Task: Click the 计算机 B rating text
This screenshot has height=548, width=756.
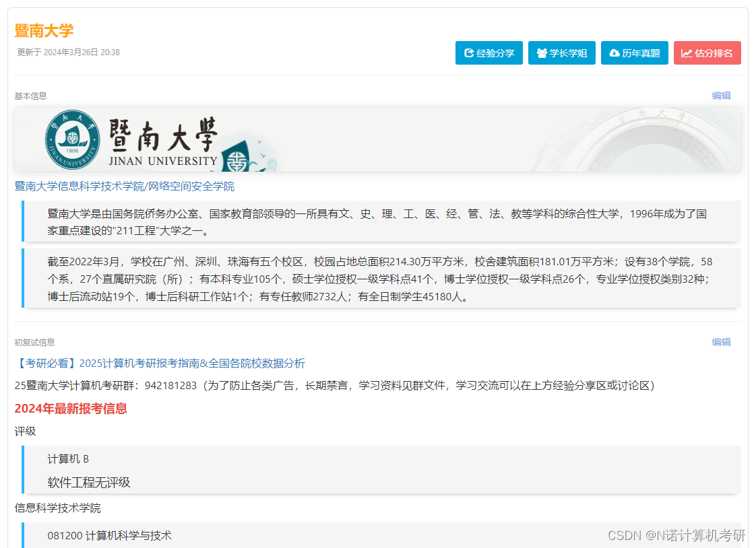Action: (68, 459)
